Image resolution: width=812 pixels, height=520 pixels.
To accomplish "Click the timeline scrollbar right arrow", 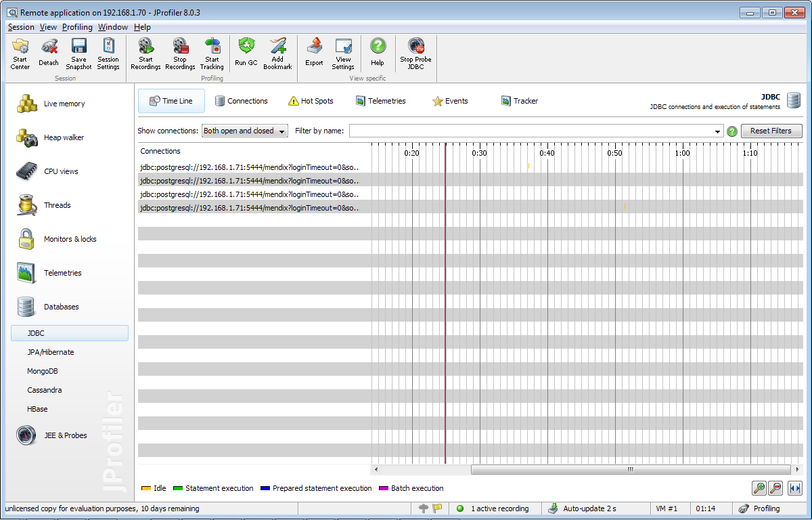I will (x=796, y=469).
